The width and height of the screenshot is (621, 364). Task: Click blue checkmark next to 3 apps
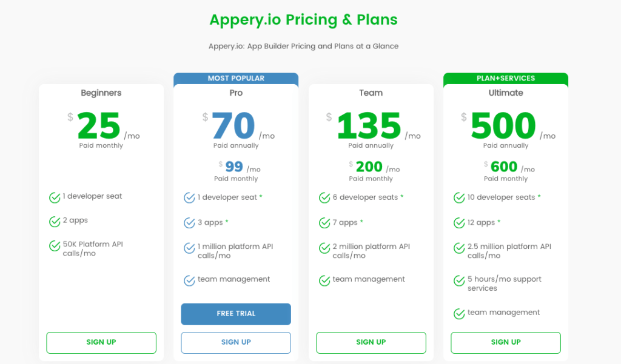pos(189,223)
